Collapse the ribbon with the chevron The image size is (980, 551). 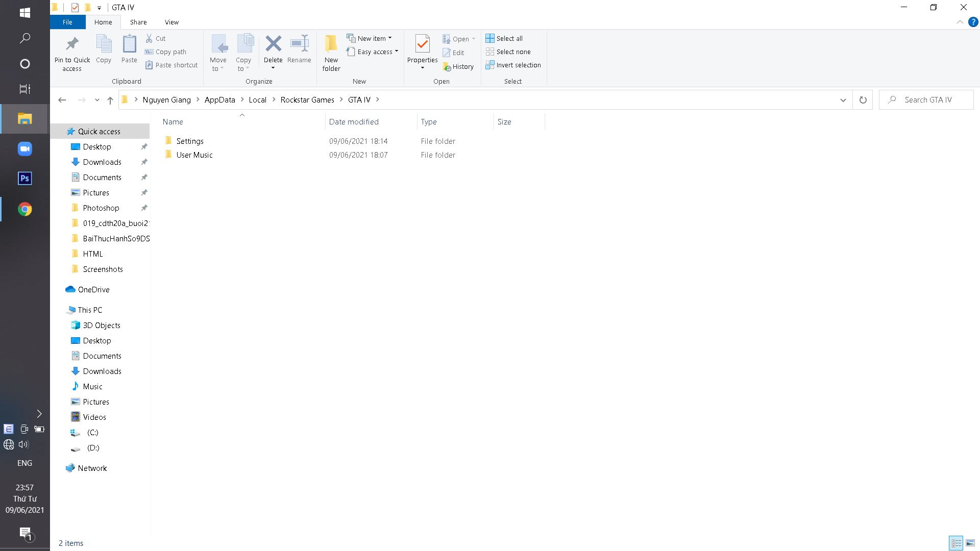960,22
